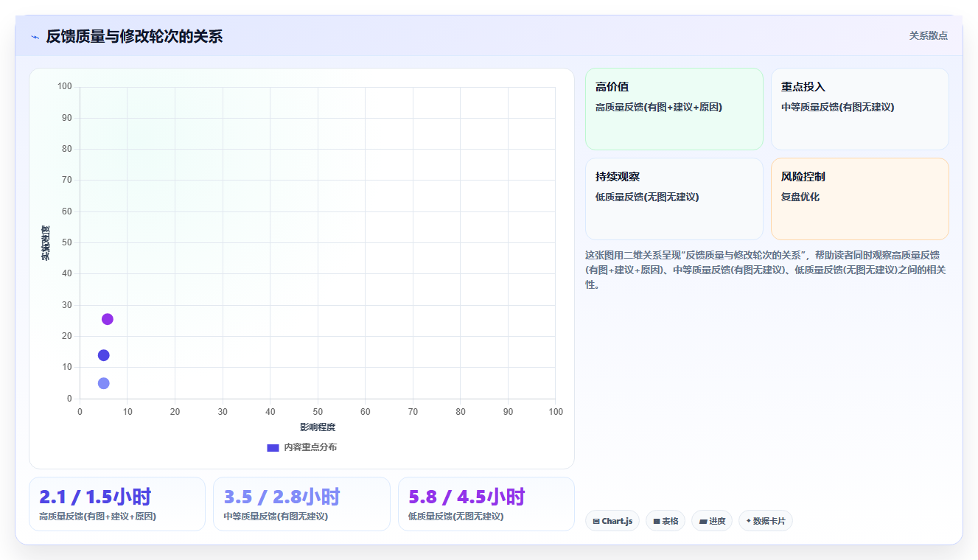Click the 进度 tag chip
Screen dimensions: 978x560
pyautogui.click(x=712, y=521)
